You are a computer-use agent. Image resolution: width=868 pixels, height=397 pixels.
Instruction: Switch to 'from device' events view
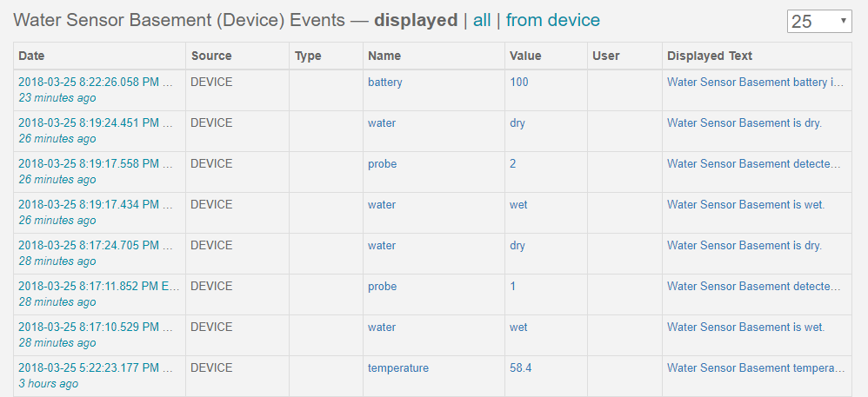click(552, 21)
